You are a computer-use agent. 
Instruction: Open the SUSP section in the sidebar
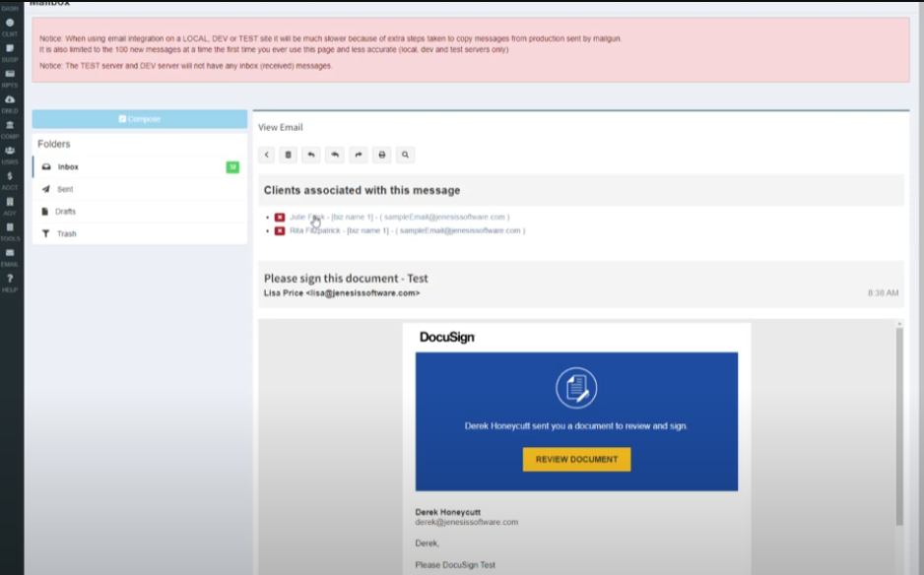10,52
